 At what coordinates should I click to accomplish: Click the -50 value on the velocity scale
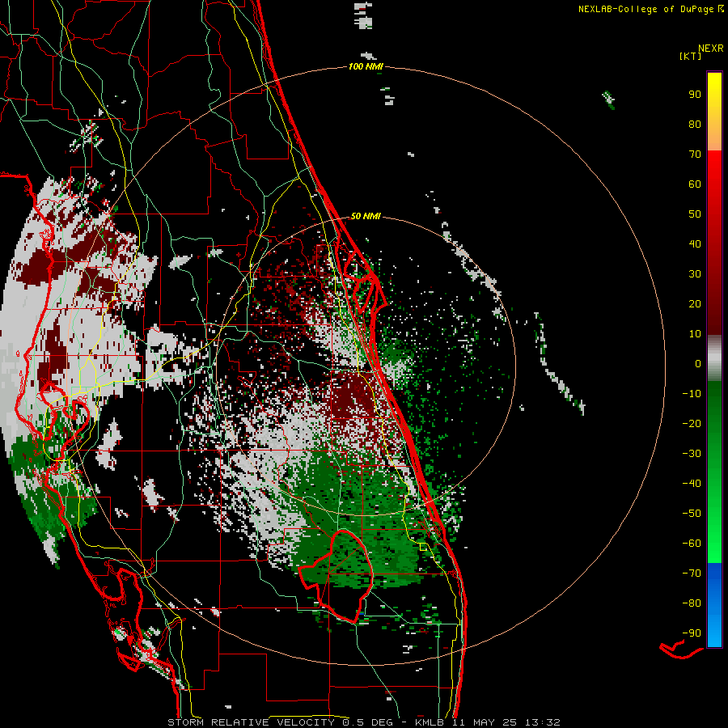(692, 514)
